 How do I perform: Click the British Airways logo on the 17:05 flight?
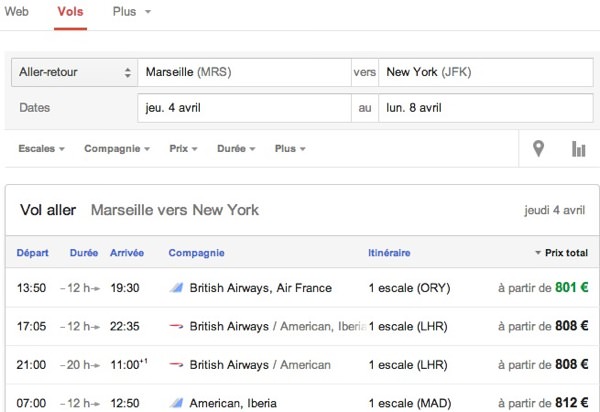coord(176,326)
